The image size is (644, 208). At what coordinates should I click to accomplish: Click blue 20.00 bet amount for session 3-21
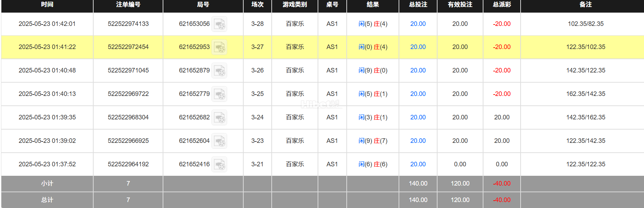[418, 164]
